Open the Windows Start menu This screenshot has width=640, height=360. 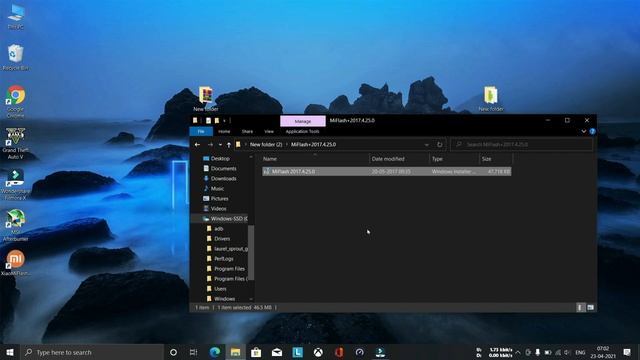coord(10,352)
